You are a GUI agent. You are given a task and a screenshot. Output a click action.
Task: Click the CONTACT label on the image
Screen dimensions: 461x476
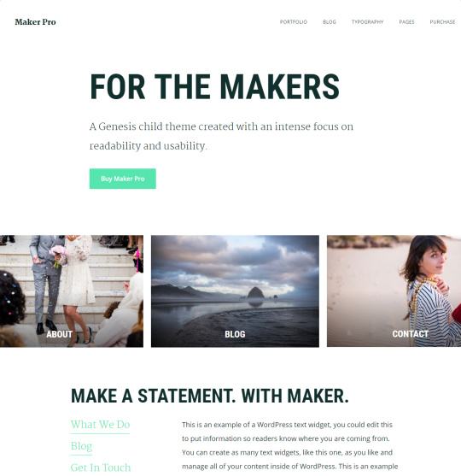pos(410,334)
